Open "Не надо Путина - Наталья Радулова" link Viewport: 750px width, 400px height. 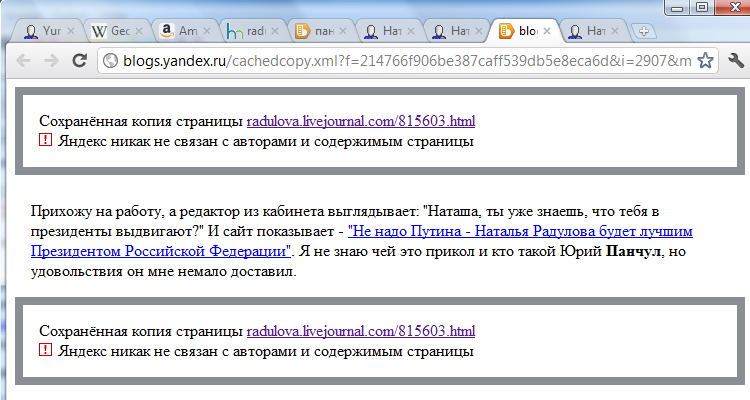click(x=362, y=241)
